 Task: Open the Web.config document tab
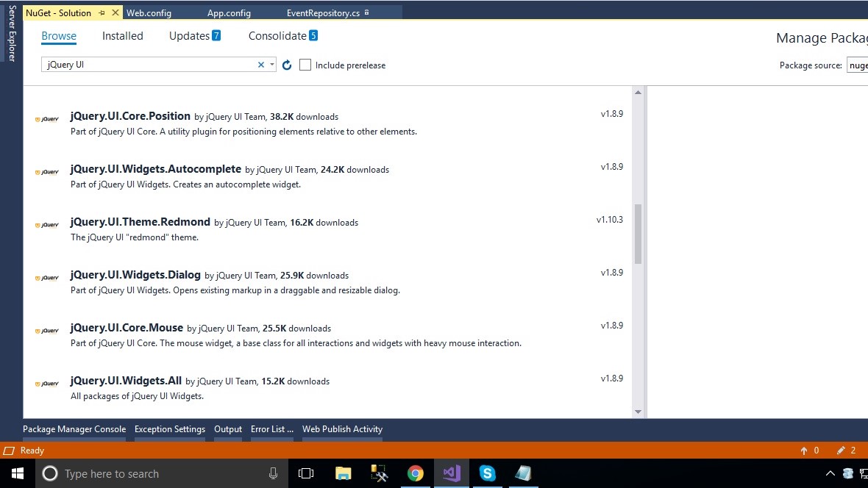point(149,12)
